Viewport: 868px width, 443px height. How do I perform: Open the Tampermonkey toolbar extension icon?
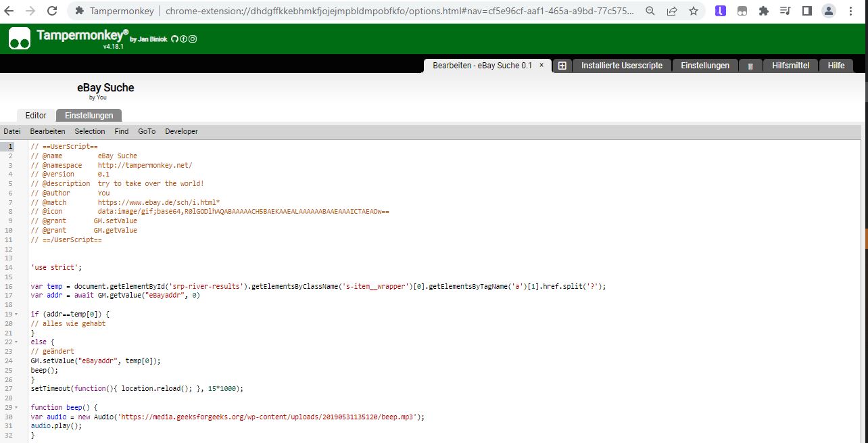pyautogui.click(x=742, y=11)
